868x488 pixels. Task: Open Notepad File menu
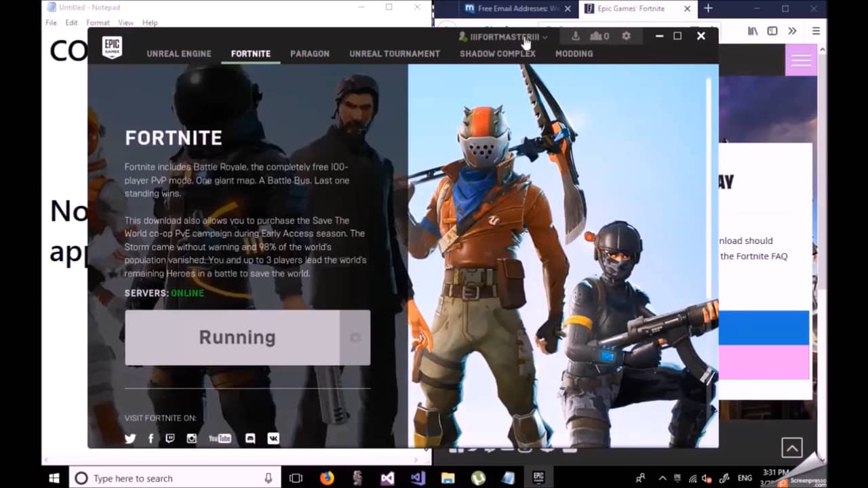51,22
